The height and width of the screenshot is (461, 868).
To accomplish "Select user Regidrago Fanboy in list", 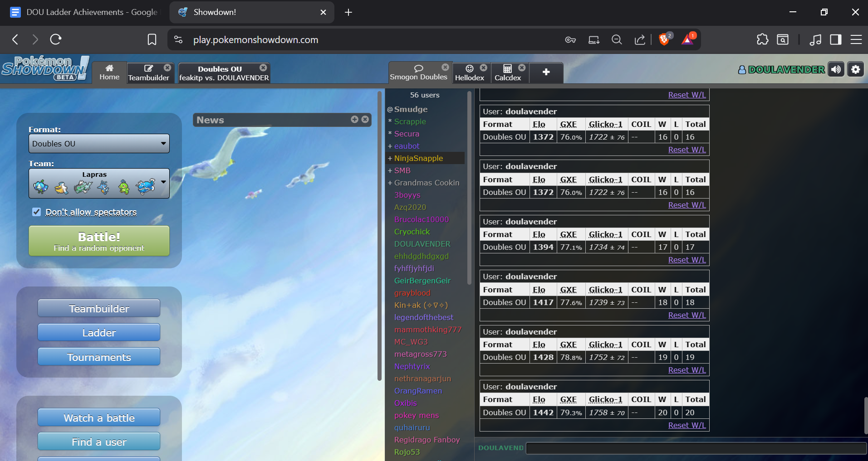I will (427, 440).
